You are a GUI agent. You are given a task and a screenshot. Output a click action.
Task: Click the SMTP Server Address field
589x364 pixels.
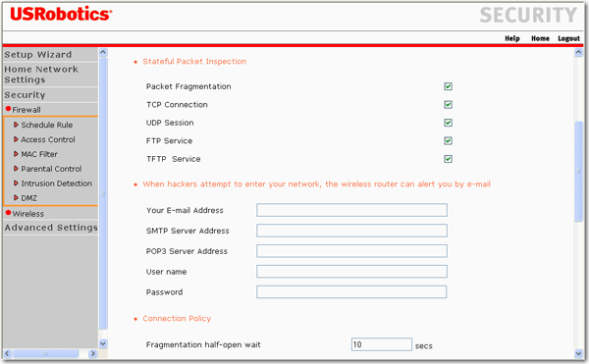(x=351, y=231)
